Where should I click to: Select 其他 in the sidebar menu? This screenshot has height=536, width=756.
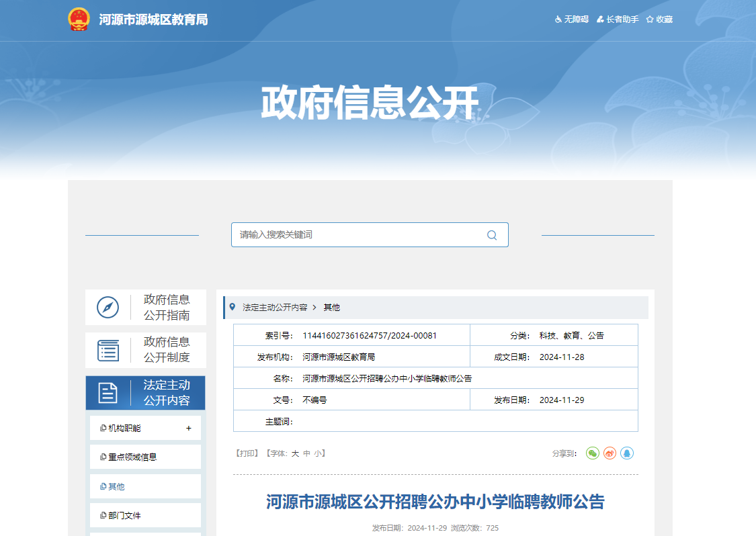[116, 487]
